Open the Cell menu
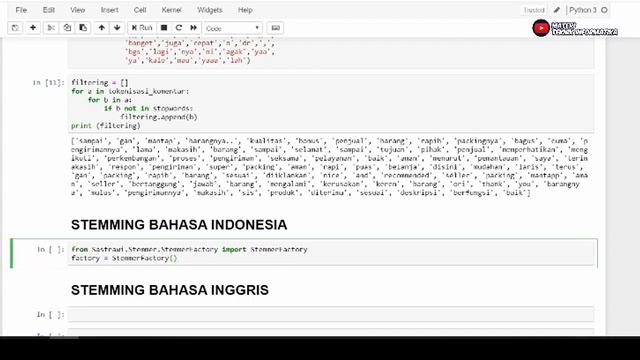 (140, 10)
